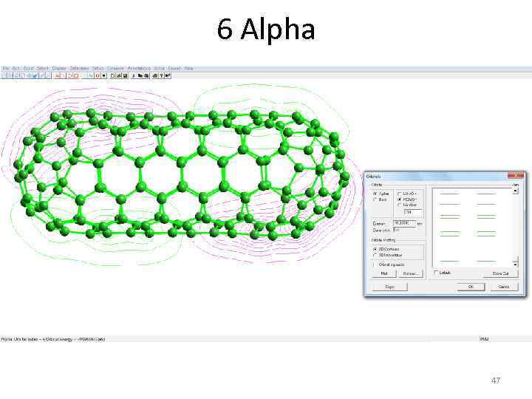Toggle the Orbital squared checkbox
The height and width of the screenshot is (399, 532).
tap(375, 265)
